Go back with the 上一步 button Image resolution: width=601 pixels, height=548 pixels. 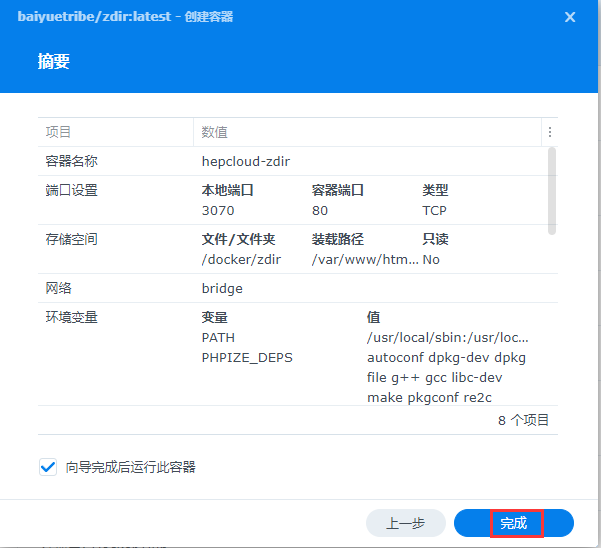[405, 523]
